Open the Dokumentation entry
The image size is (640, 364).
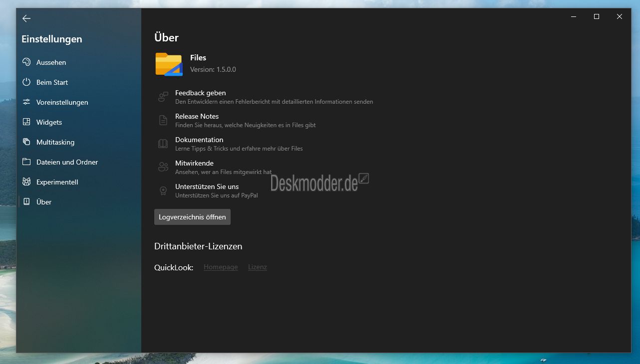click(x=230, y=144)
